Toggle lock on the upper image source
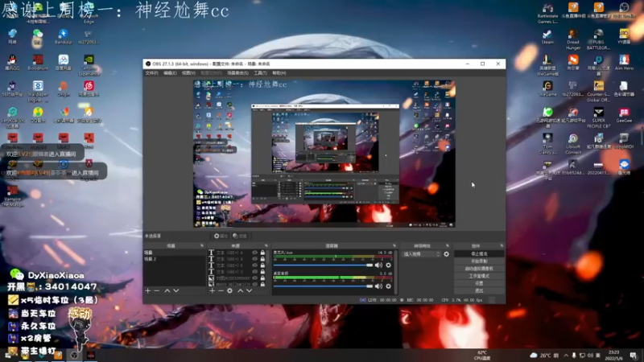The image size is (644, 362). tap(262, 278)
